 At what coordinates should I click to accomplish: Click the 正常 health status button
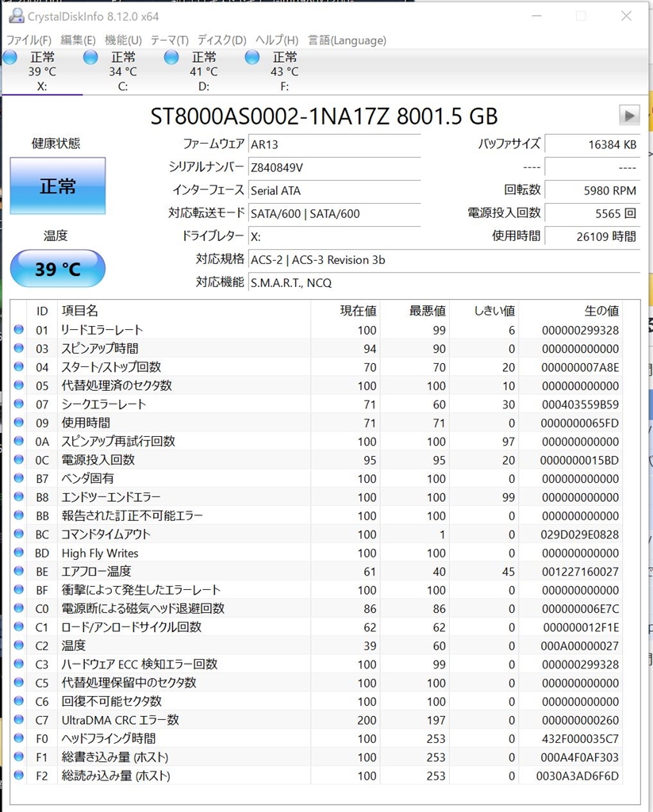pyautogui.click(x=58, y=186)
